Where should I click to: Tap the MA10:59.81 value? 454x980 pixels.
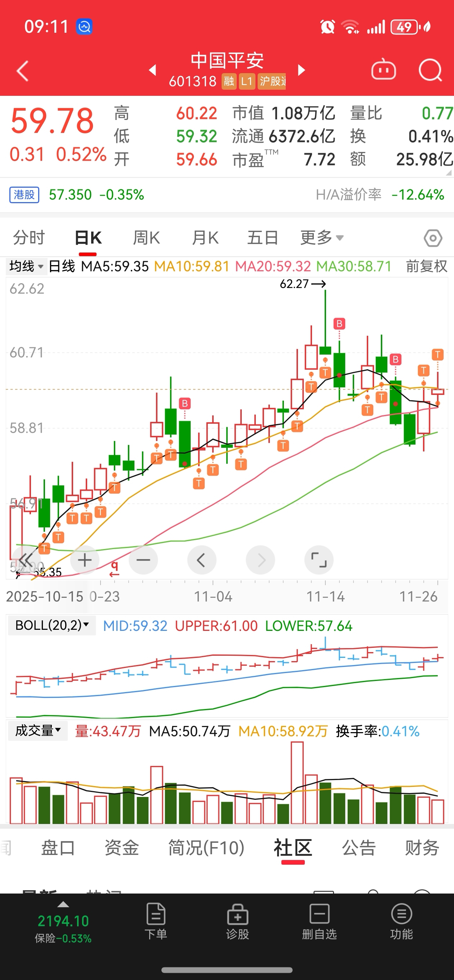pyautogui.click(x=192, y=266)
